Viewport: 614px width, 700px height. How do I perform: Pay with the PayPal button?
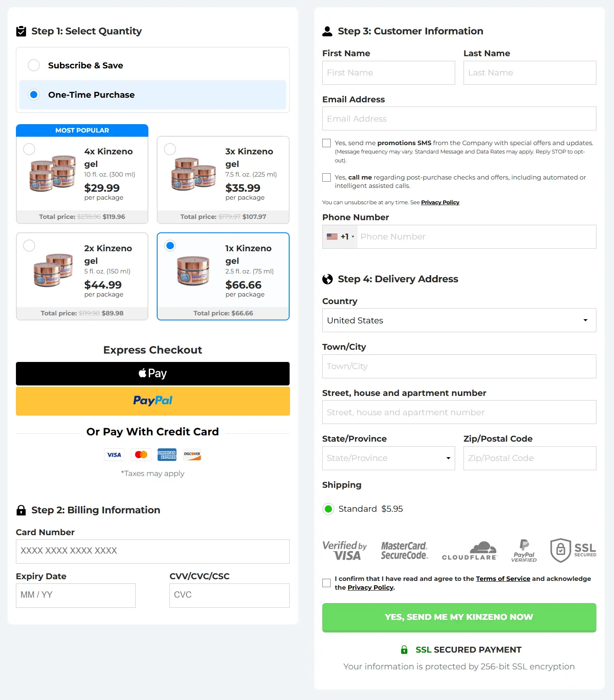pyautogui.click(x=153, y=401)
